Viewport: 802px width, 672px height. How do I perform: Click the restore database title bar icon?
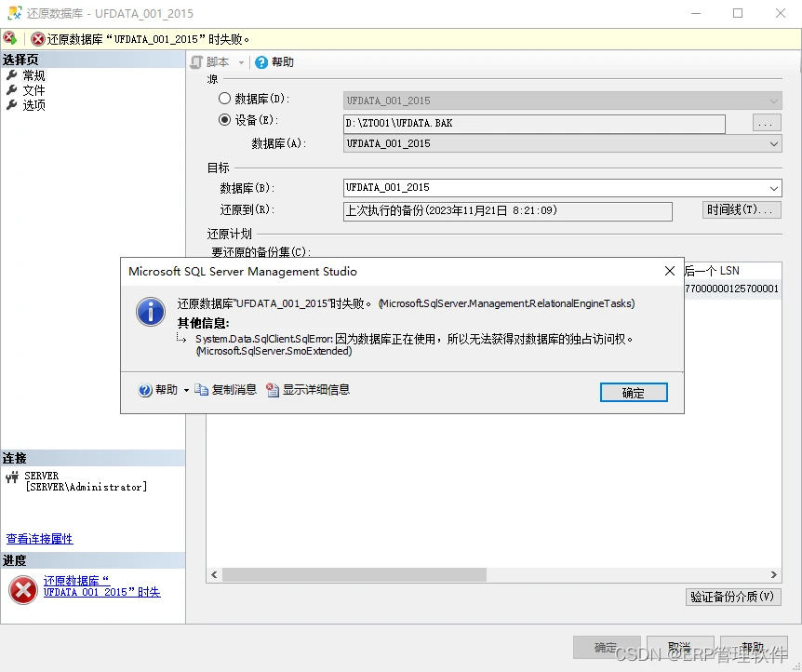pyautogui.click(x=14, y=13)
